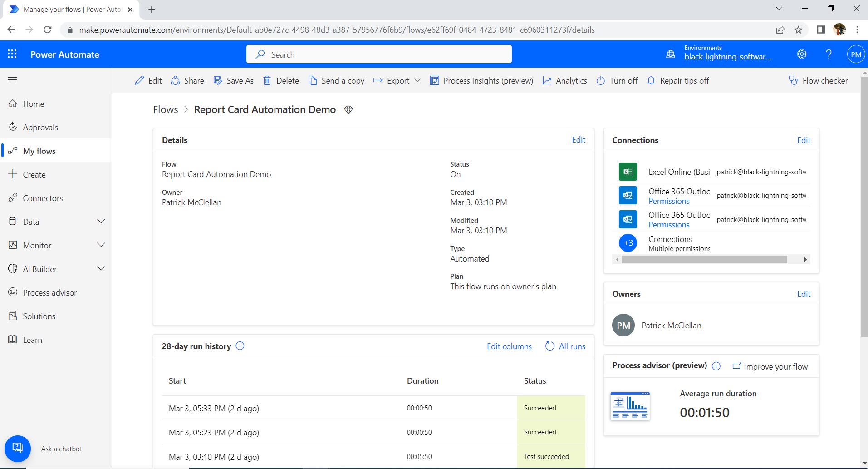Expand the Data section in sidebar
This screenshot has width=868, height=469.
[101, 222]
